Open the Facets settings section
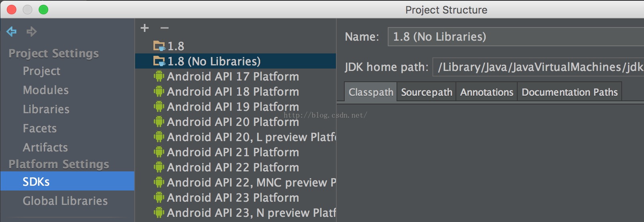 point(40,128)
